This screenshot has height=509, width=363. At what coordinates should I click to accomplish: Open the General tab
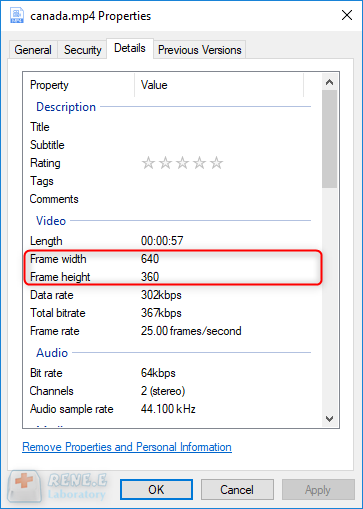pos(33,50)
